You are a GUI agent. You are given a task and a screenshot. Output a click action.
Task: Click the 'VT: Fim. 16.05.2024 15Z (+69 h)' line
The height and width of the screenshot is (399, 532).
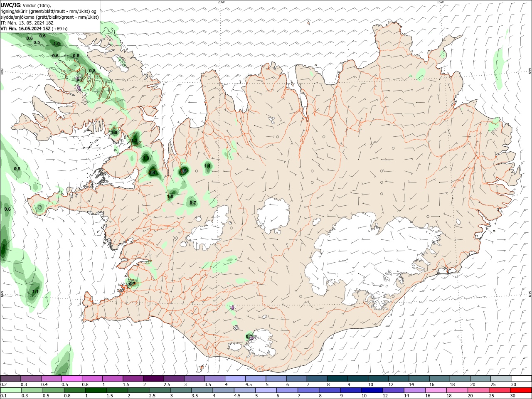[x=34, y=29]
